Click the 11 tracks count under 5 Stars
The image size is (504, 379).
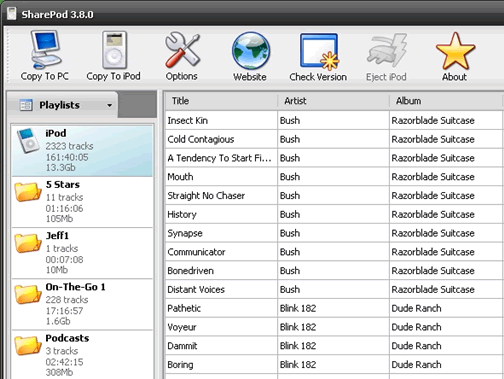[64, 197]
